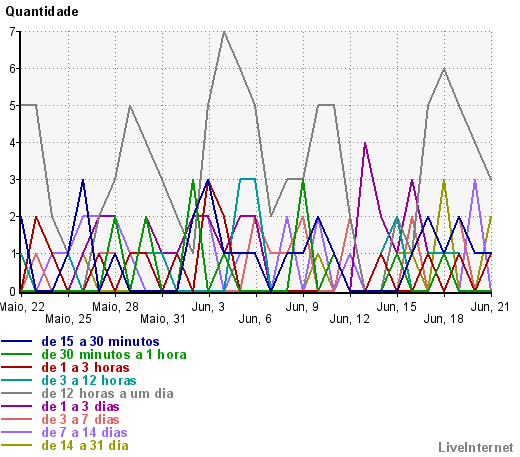
Task: Click the gray line's peak at value 7
Action: click(x=224, y=32)
